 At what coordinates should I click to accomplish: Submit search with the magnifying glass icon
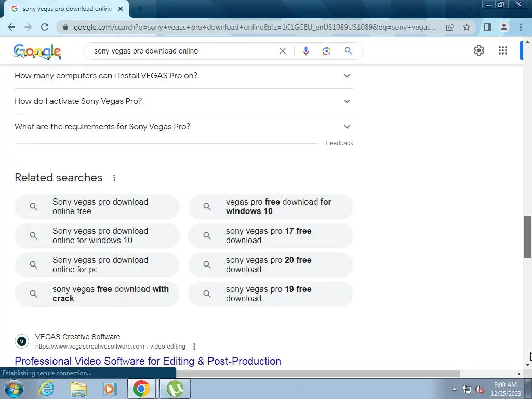348,51
